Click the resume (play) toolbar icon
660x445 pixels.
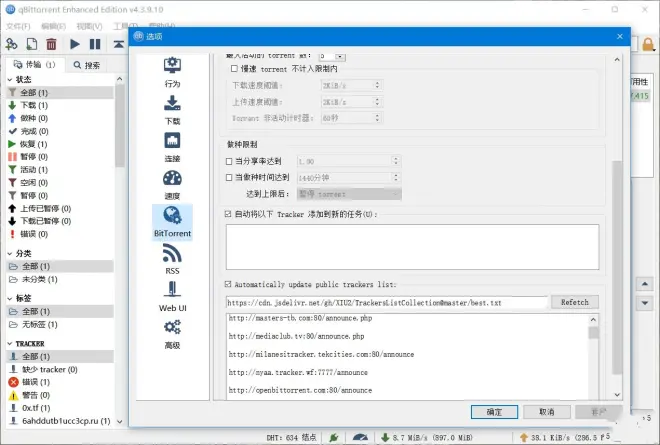coord(75,44)
